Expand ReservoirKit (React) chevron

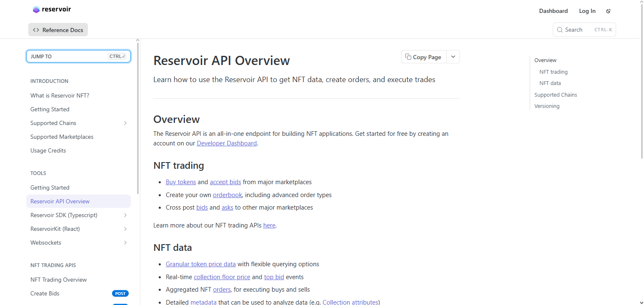click(125, 229)
